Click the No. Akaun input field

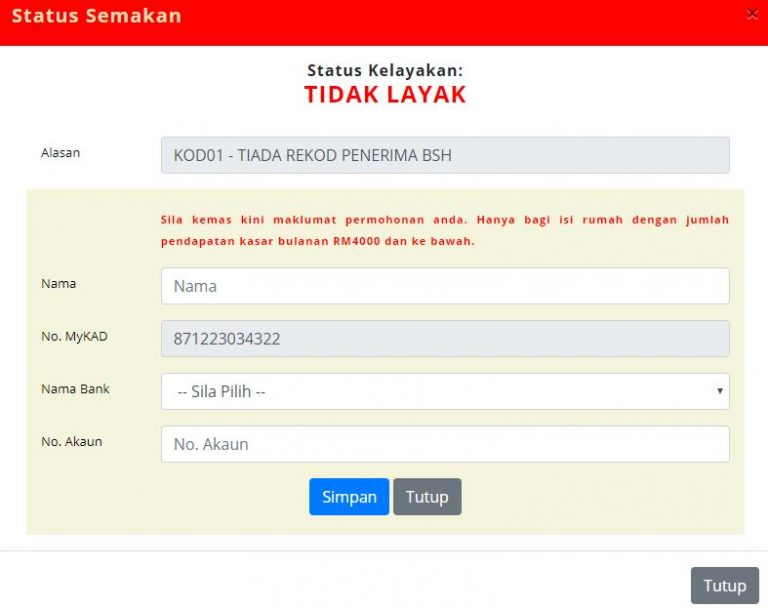445,444
